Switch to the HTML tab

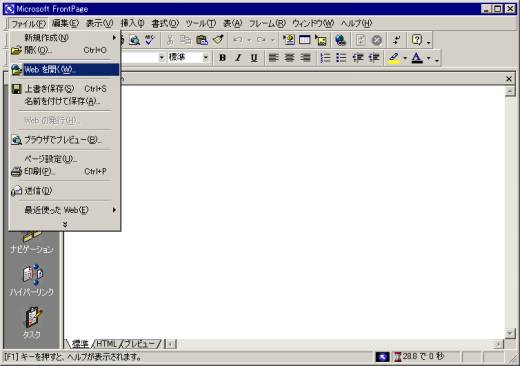(107, 344)
